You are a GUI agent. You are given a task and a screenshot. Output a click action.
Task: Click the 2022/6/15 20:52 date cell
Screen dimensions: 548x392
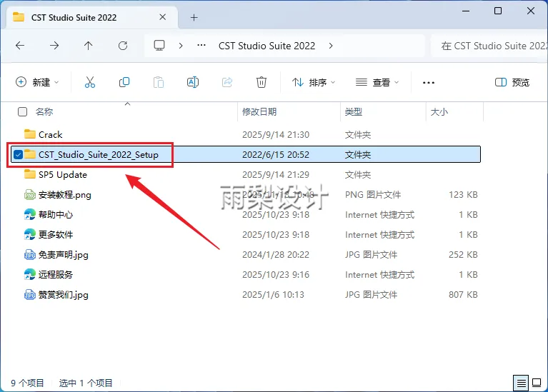[x=276, y=154]
